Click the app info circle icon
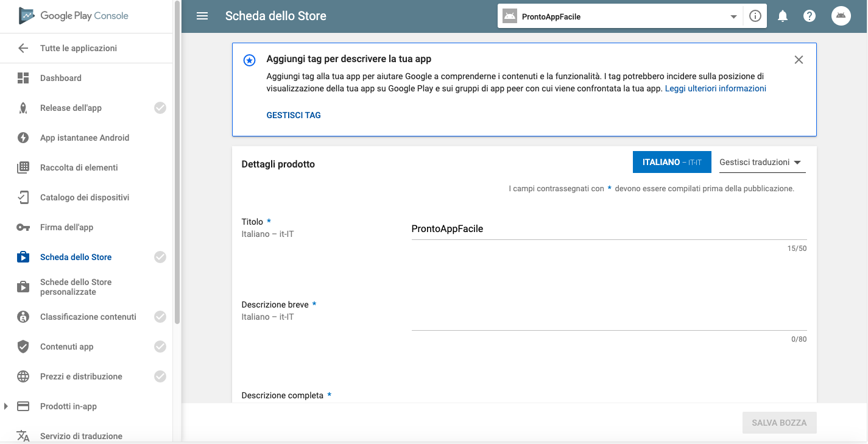The image size is (868, 444). (x=755, y=16)
